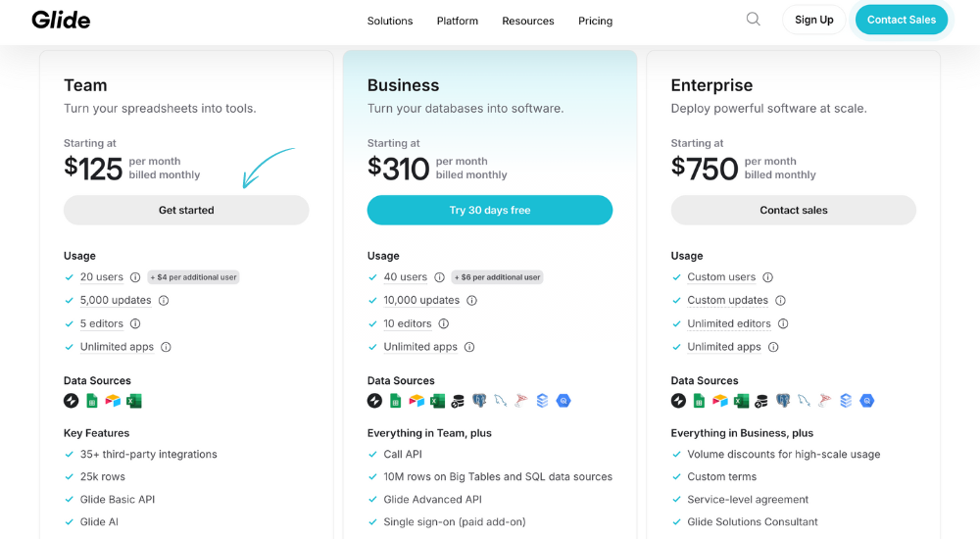Click the 'Unlimited editors' underlined text
The height and width of the screenshot is (539, 980).
coord(729,323)
